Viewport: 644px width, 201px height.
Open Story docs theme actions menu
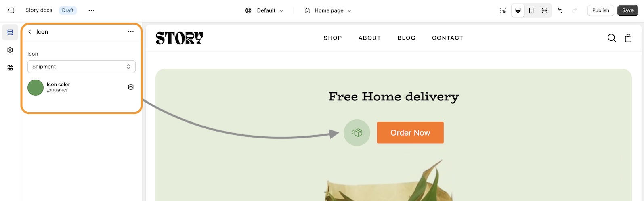[x=91, y=10]
